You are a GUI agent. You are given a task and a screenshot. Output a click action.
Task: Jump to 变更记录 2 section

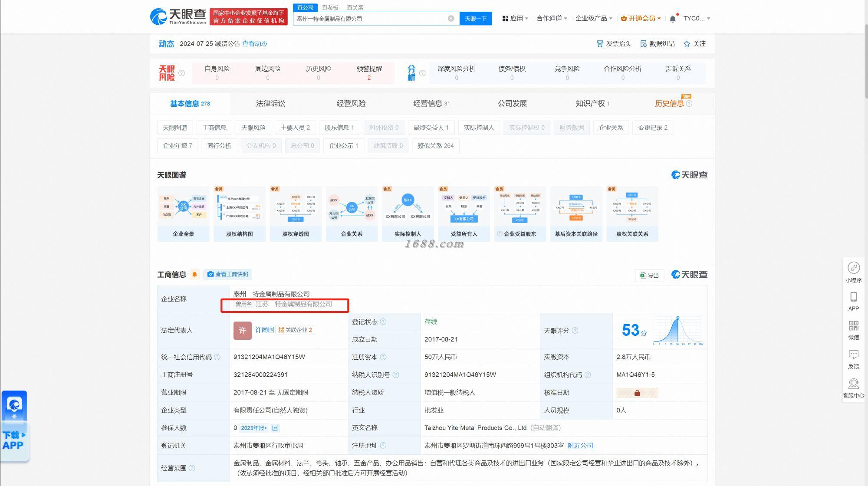(x=653, y=128)
